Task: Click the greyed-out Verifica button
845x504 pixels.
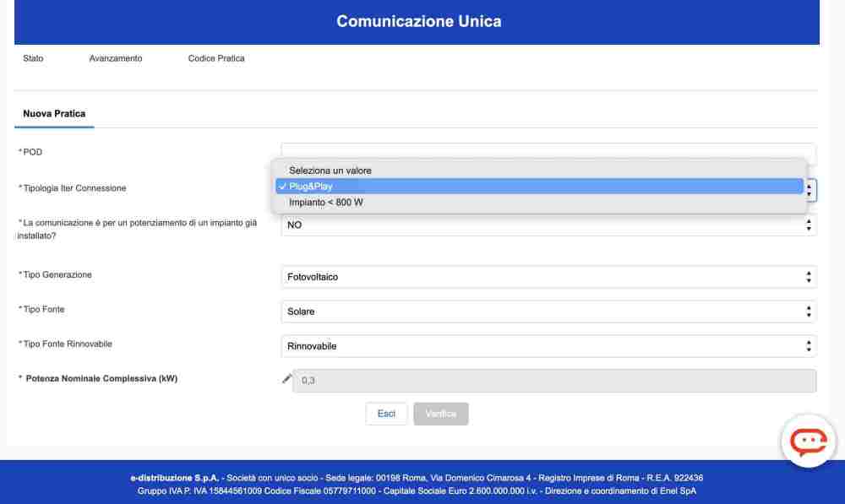Action: (x=440, y=414)
